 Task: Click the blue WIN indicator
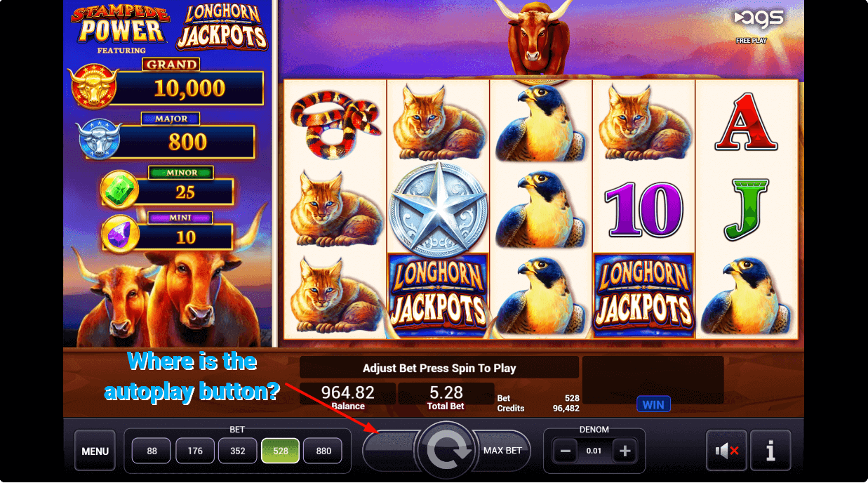[653, 404]
